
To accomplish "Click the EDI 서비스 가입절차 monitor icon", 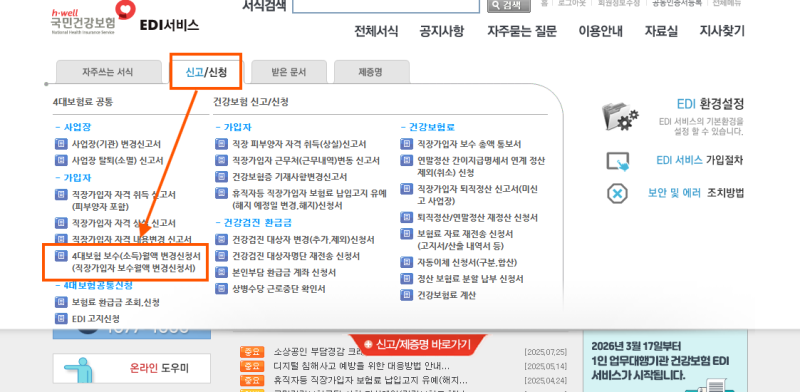I will [618, 162].
